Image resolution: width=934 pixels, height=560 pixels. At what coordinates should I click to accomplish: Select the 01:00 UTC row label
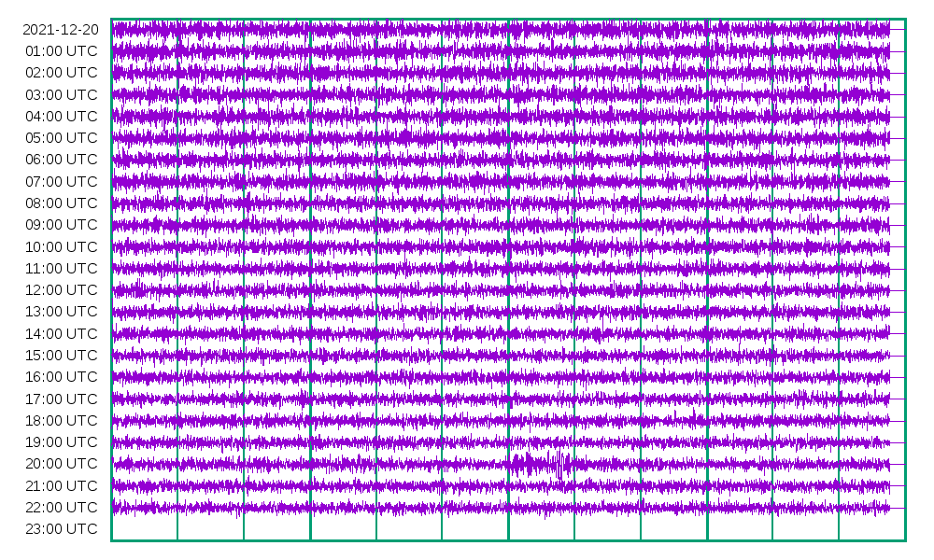click(x=62, y=51)
